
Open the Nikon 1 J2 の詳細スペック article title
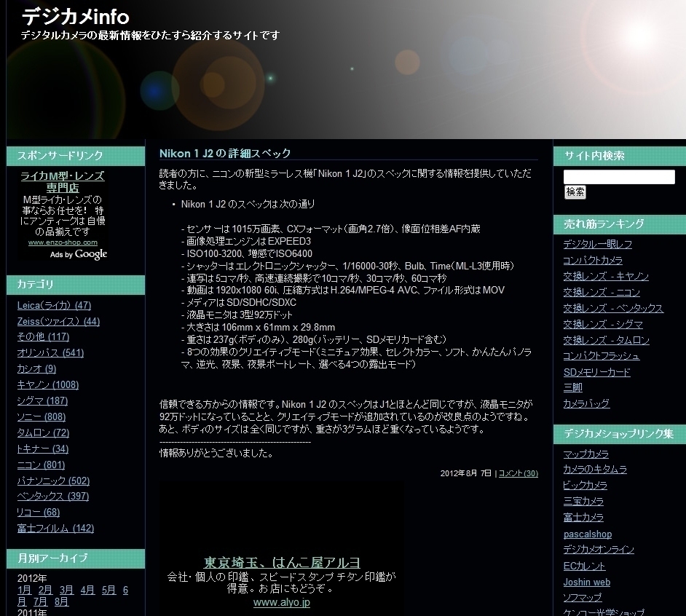[x=225, y=154]
